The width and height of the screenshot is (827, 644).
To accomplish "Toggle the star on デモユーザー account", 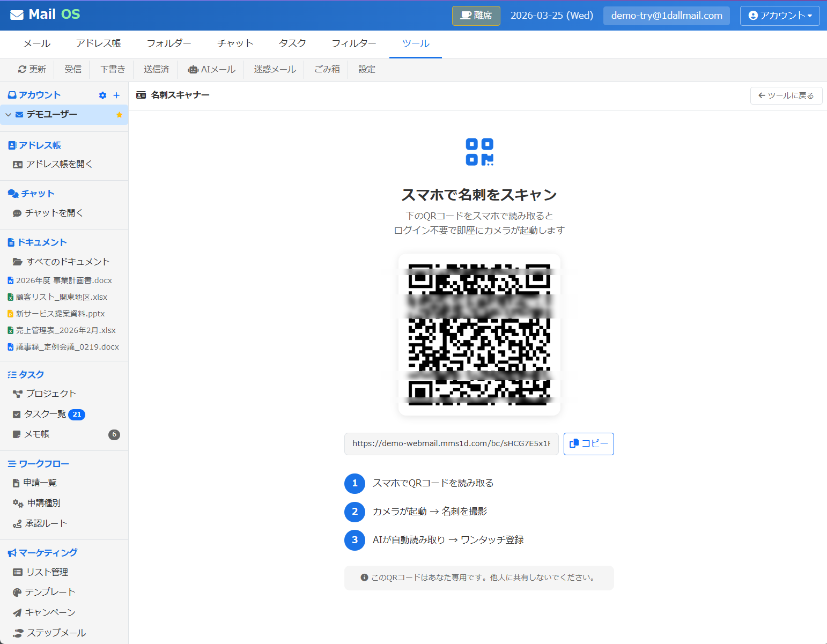I will point(119,115).
